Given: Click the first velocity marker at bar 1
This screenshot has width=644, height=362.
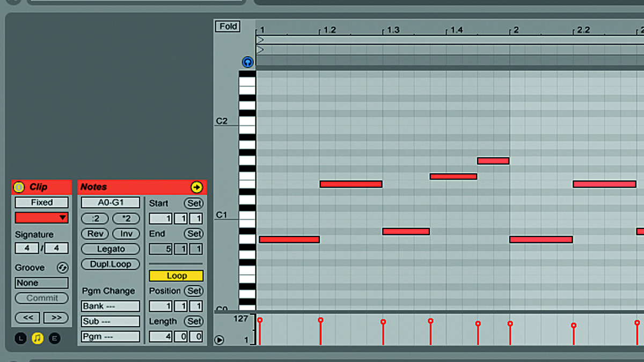Looking at the screenshot, I should tap(260, 320).
